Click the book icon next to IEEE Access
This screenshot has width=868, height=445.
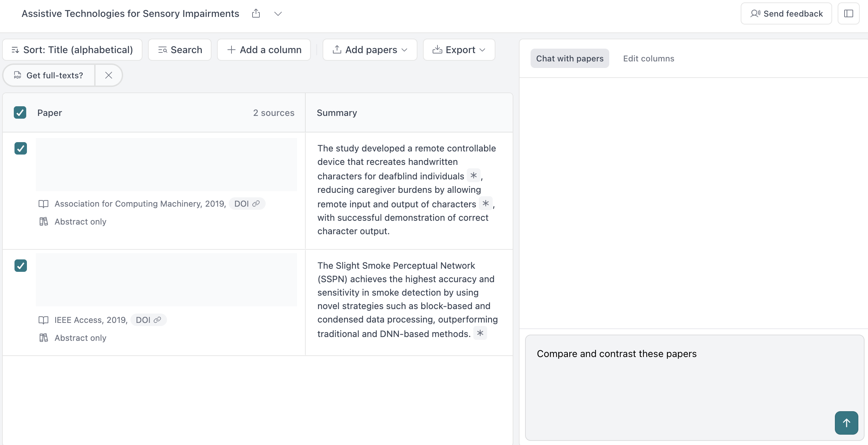tap(43, 320)
